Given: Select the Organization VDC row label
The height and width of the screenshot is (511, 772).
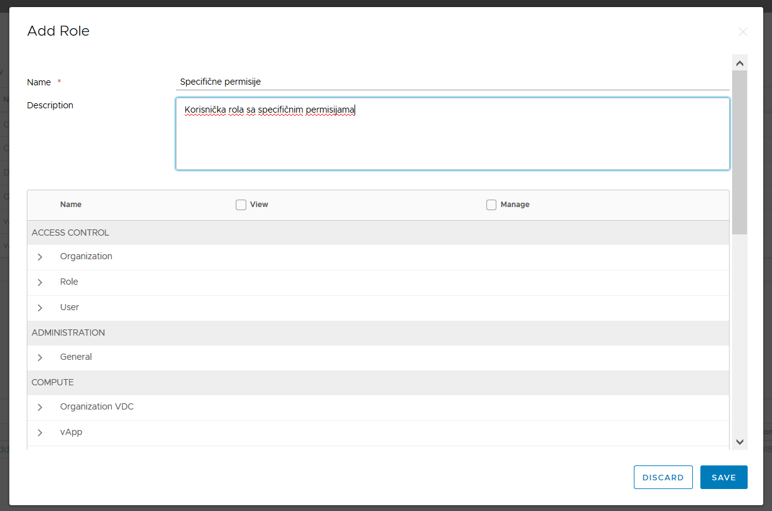Looking at the screenshot, I should [x=96, y=407].
